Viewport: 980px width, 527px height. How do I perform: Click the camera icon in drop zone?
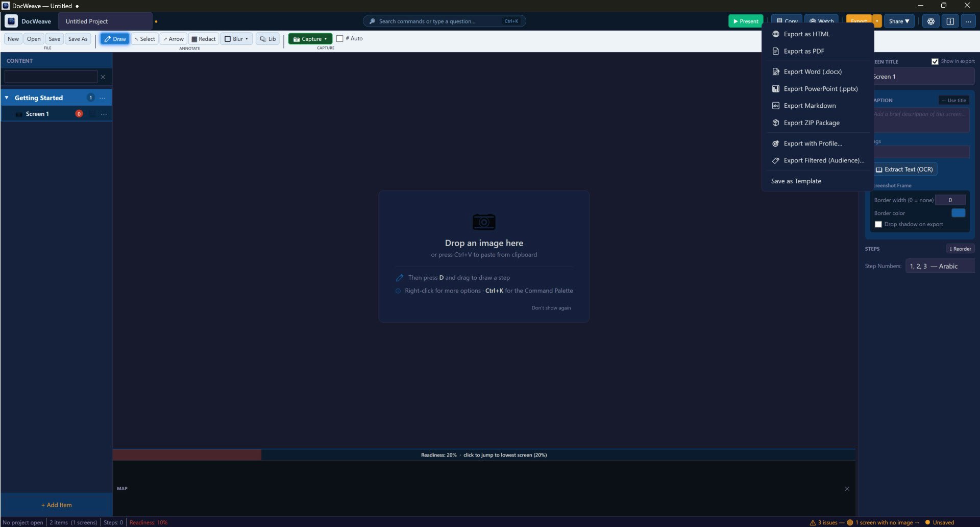[484, 222]
